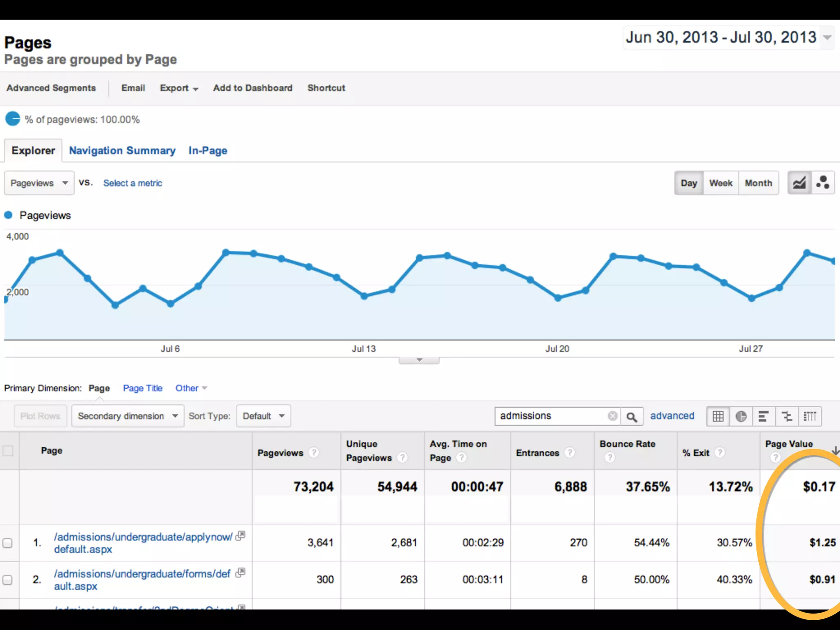
Task: Select the pivot table view icon
Action: pos(810,416)
